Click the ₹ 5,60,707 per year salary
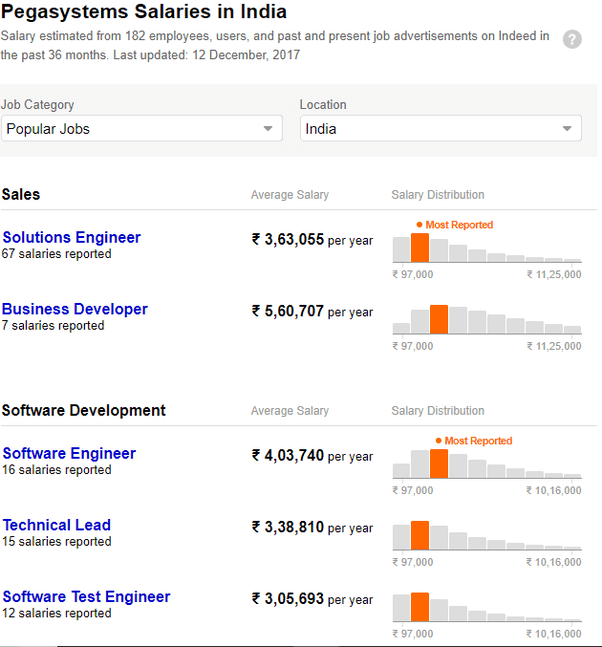 pos(312,312)
